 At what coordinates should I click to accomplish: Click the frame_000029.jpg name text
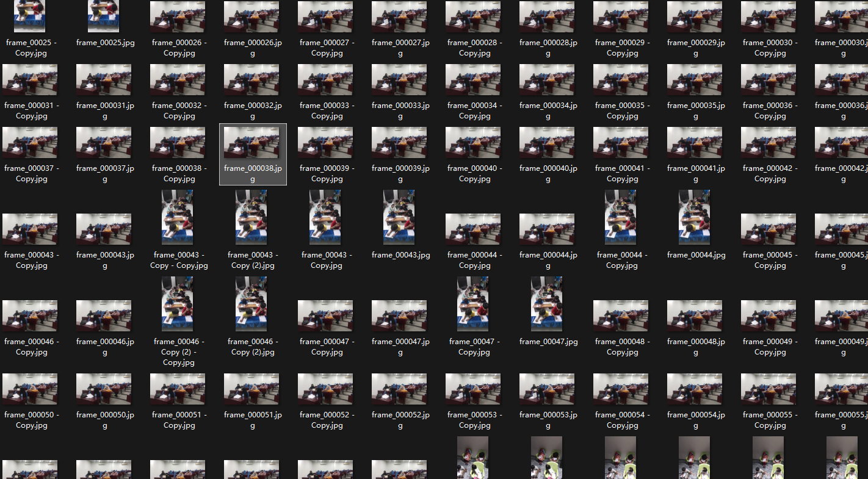click(x=696, y=48)
